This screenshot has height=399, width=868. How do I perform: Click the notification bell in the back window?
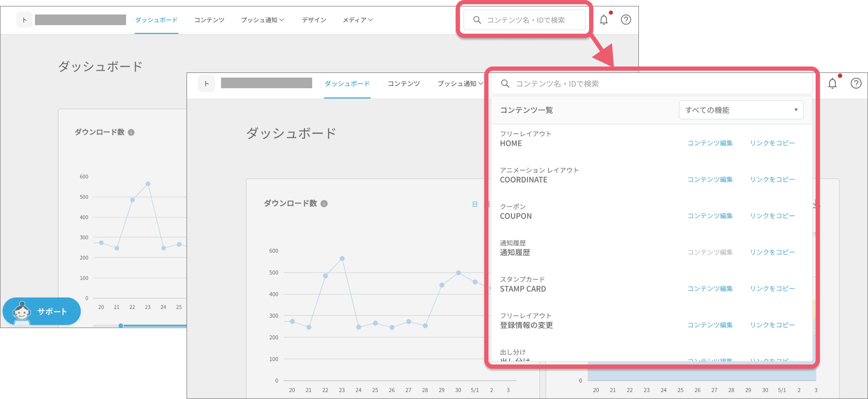604,20
